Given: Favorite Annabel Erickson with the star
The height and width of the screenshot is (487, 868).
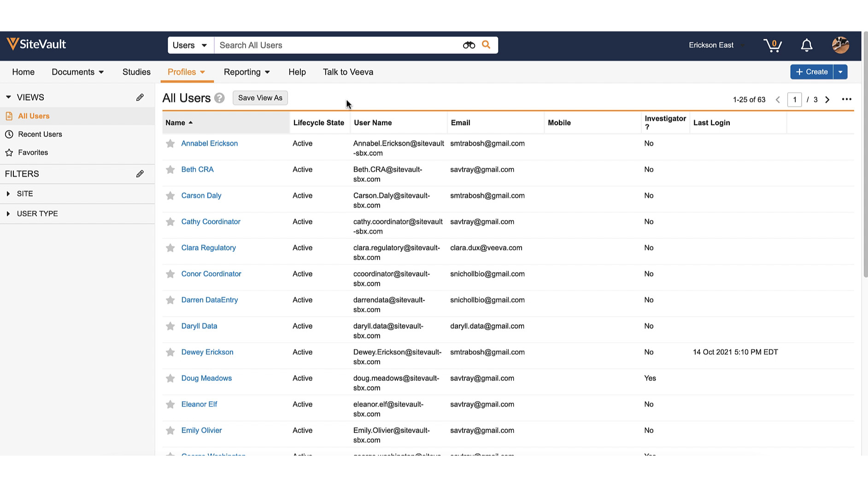Looking at the screenshot, I should click(170, 143).
